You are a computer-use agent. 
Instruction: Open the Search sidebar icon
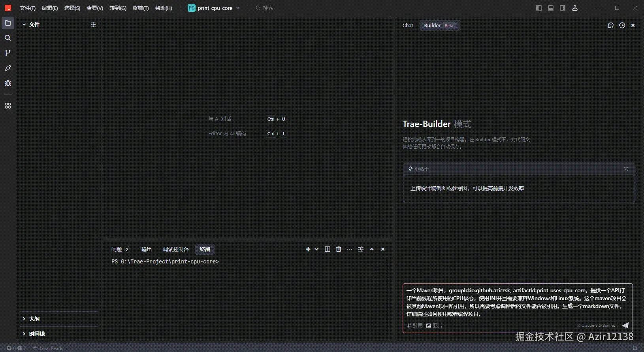point(8,38)
